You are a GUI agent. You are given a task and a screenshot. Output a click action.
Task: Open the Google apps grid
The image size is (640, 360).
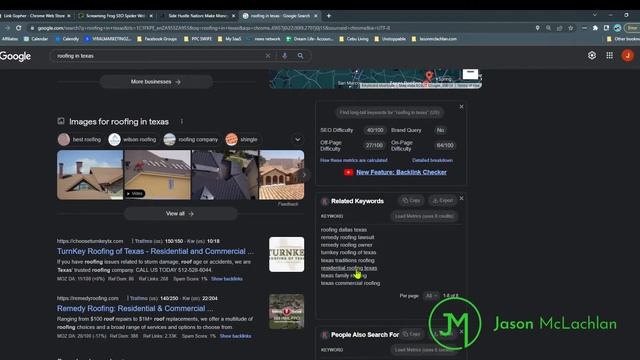coord(609,56)
